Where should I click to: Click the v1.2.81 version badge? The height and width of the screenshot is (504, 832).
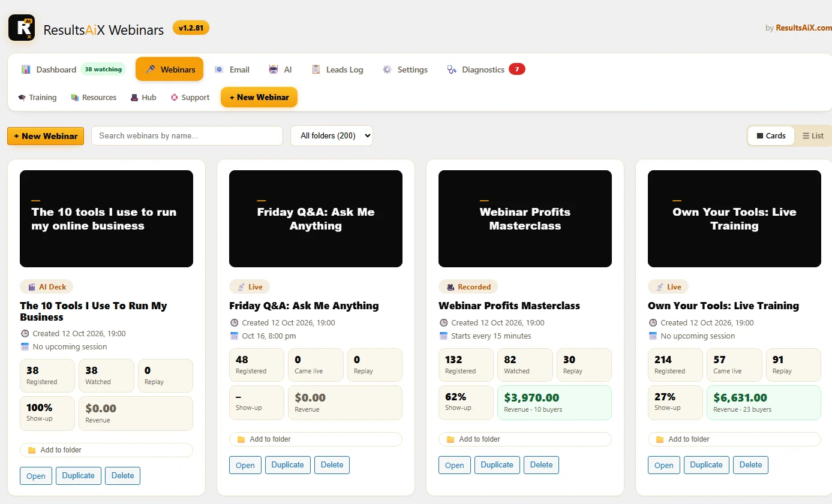click(x=191, y=28)
